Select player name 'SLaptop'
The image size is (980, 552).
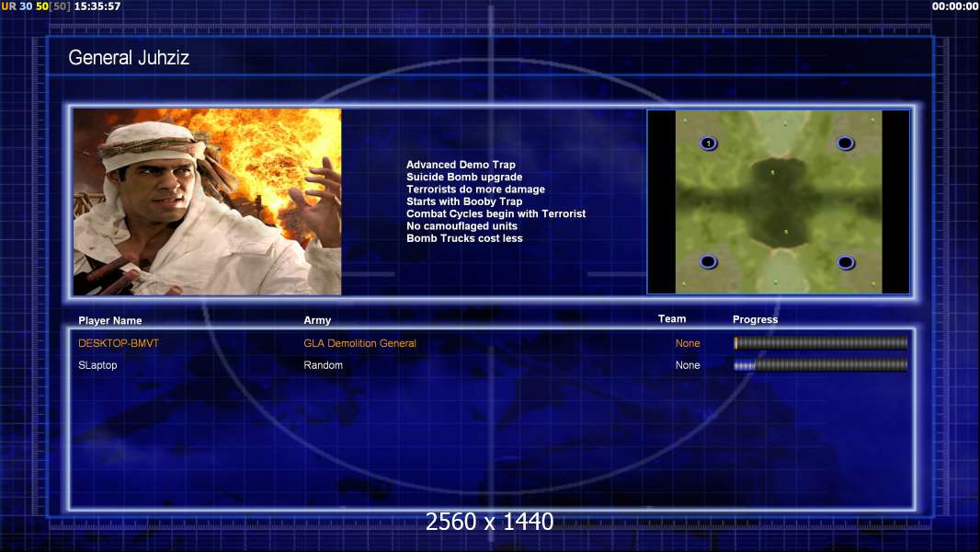(97, 365)
